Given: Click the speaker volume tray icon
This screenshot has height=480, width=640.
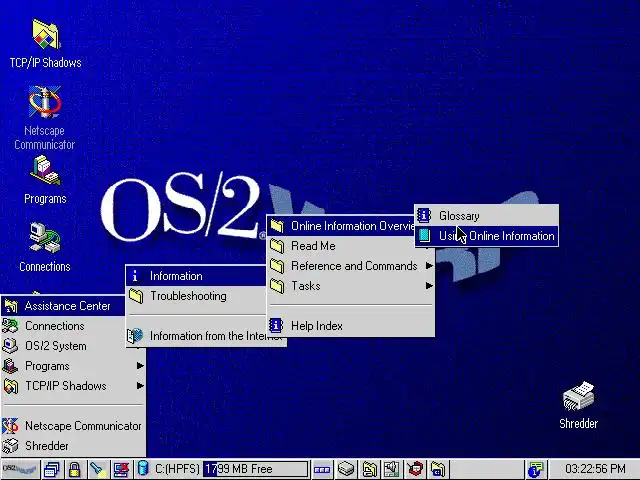Looking at the screenshot, I should coord(392,469).
